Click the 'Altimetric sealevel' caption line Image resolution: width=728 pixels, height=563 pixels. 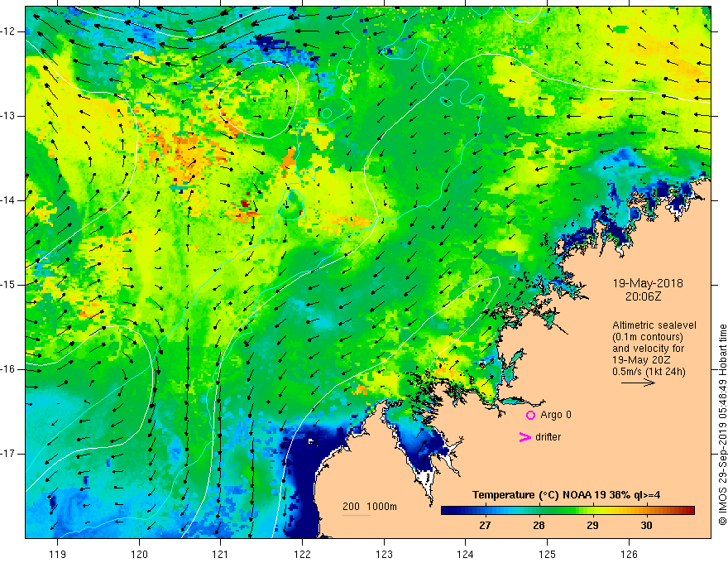point(654,325)
